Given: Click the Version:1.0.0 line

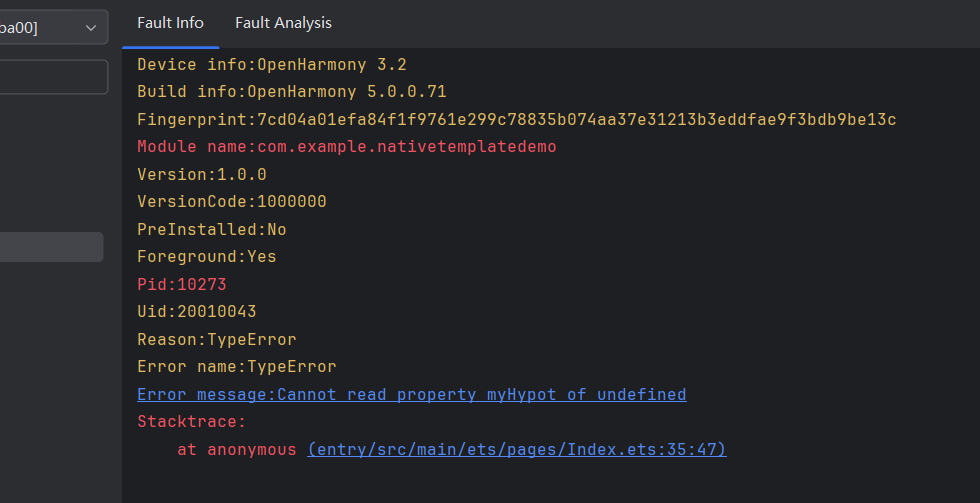Looking at the screenshot, I should coord(201,174).
